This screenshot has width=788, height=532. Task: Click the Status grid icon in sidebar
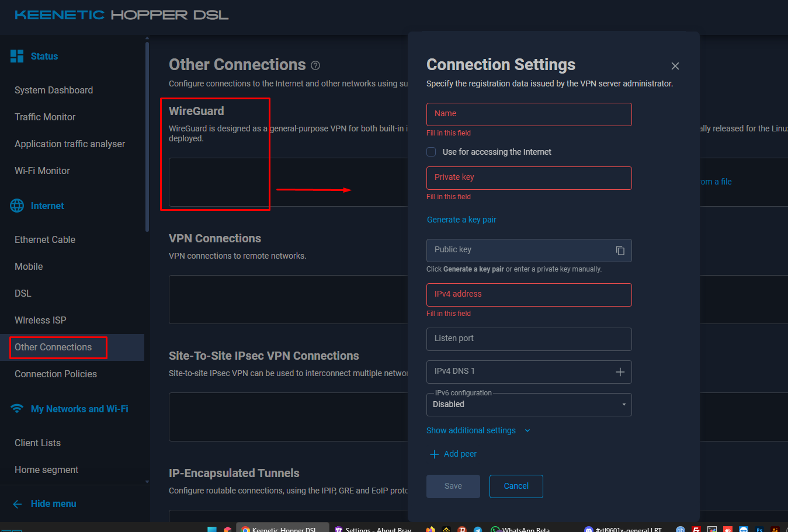17,56
